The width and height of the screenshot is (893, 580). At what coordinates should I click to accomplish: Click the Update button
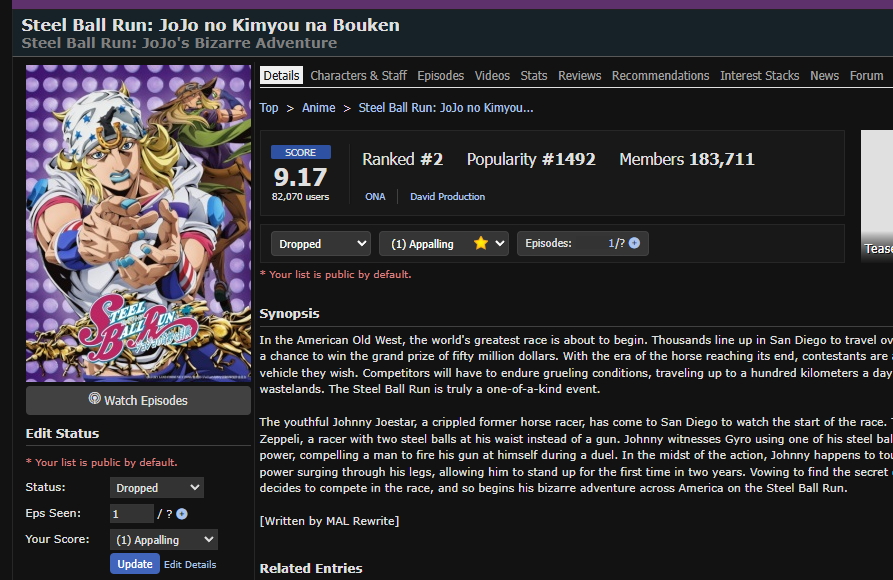[135, 564]
